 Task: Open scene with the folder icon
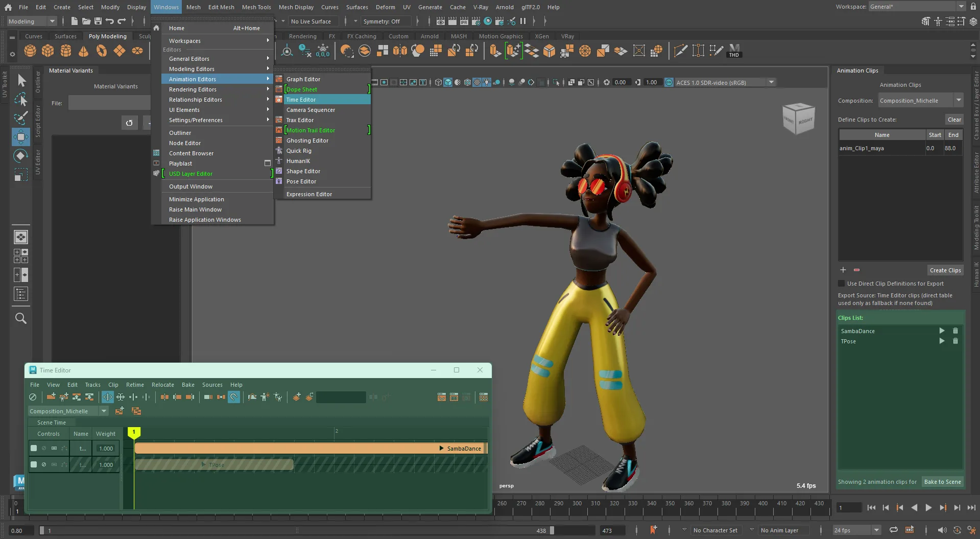[86, 21]
